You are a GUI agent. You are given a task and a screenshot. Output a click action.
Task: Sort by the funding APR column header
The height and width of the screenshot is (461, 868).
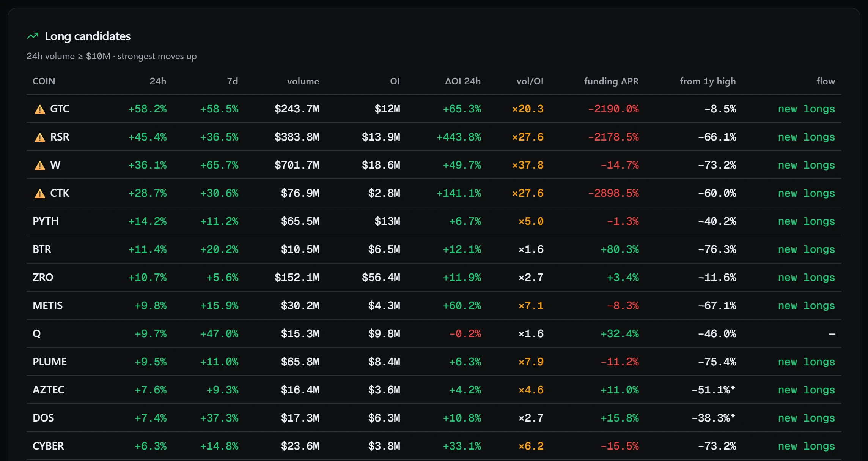coord(611,81)
